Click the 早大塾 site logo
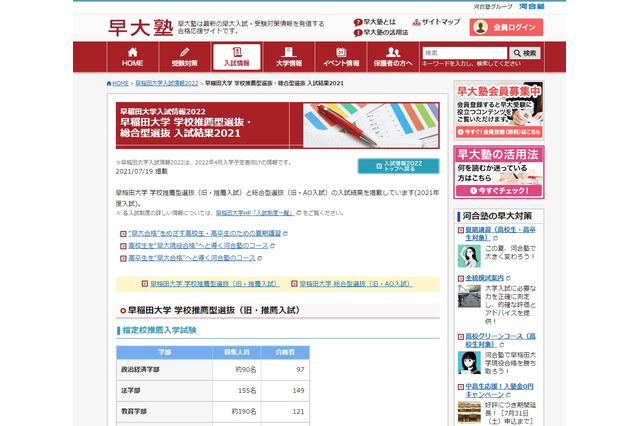The width and height of the screenshot is (640, 426). point(140,28)
